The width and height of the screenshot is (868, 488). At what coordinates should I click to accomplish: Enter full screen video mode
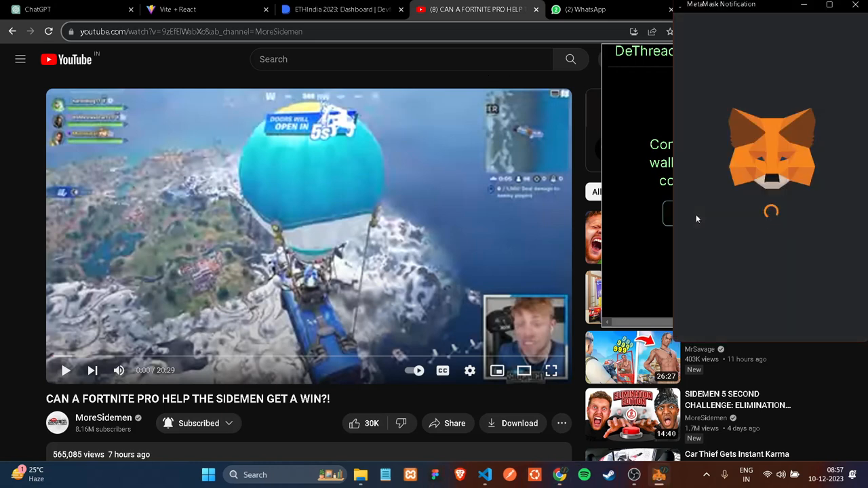point(551,370)
